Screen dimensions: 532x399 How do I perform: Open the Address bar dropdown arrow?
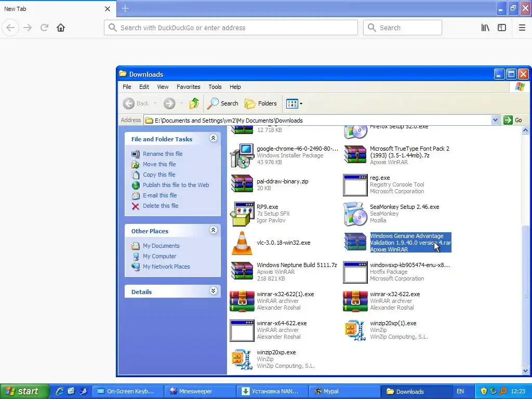495,120
